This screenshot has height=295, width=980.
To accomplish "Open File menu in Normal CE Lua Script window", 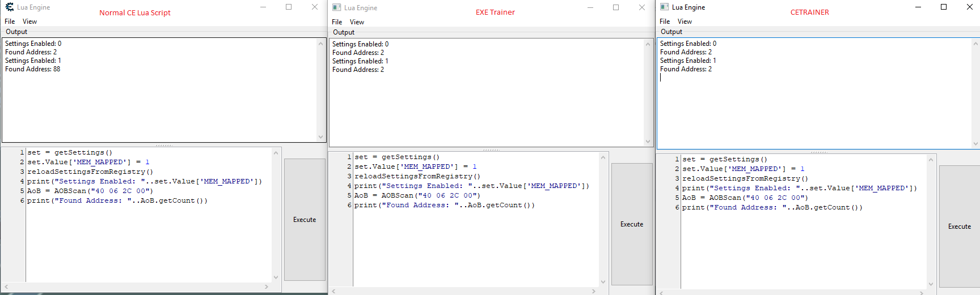I will point(10,22).
